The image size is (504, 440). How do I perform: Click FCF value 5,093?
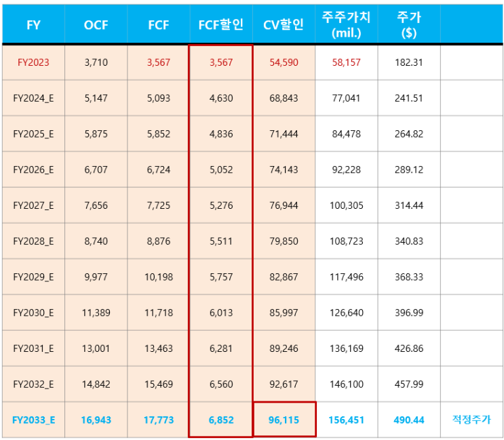(159, 98)
